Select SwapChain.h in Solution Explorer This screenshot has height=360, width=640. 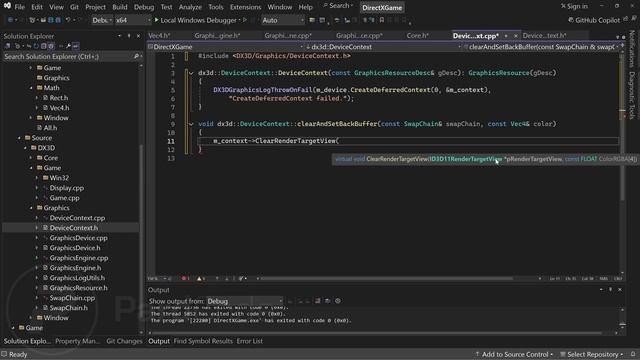coord(68,308)
